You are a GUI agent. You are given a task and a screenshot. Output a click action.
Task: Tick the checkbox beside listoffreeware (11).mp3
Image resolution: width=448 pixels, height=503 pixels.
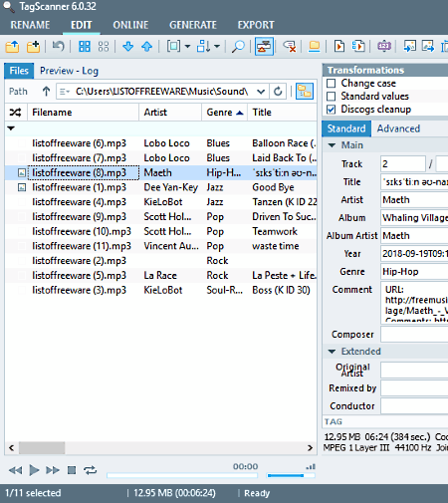click(22, 246)
